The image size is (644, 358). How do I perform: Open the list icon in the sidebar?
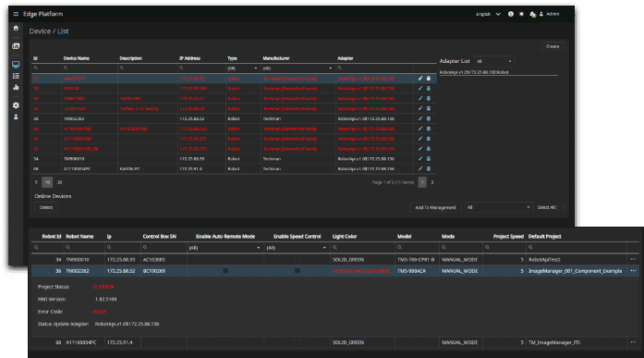pyautogui.click(x=16, y=76)
